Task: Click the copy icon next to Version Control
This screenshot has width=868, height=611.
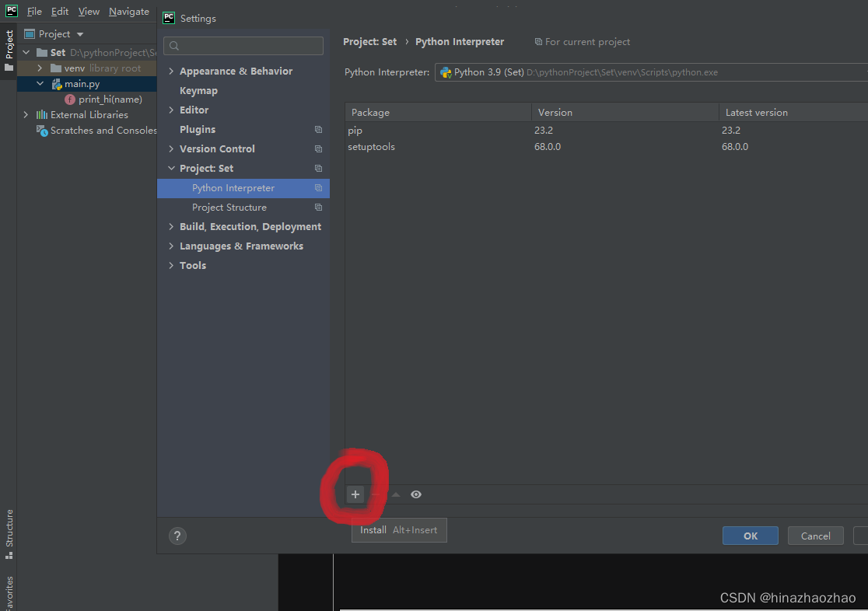Action: (318, 149)
